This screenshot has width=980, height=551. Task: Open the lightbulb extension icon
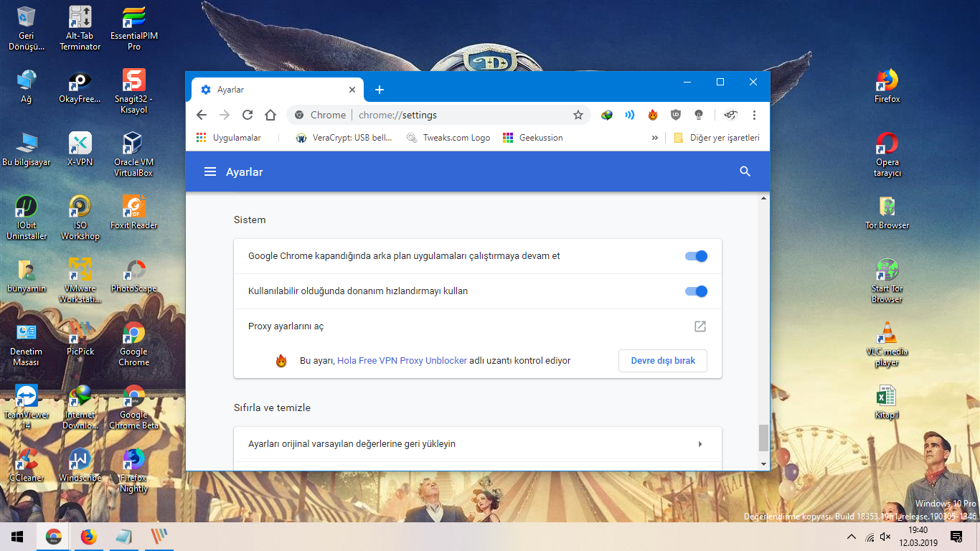(699, 115)
